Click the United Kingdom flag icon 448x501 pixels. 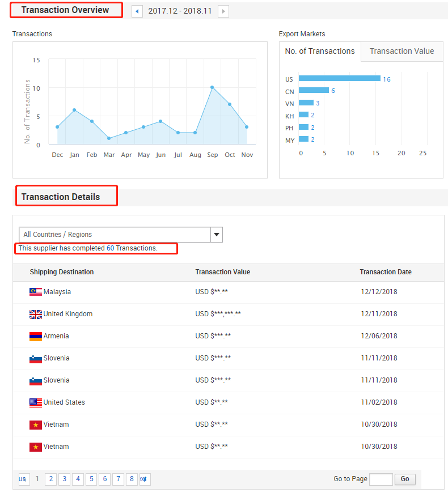tap(36, 314)
